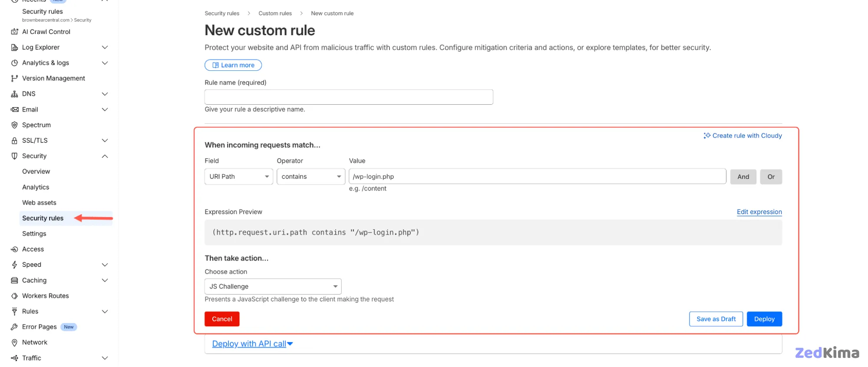Expand the Email section chevron
868x367 pixels.
[105, 109]
